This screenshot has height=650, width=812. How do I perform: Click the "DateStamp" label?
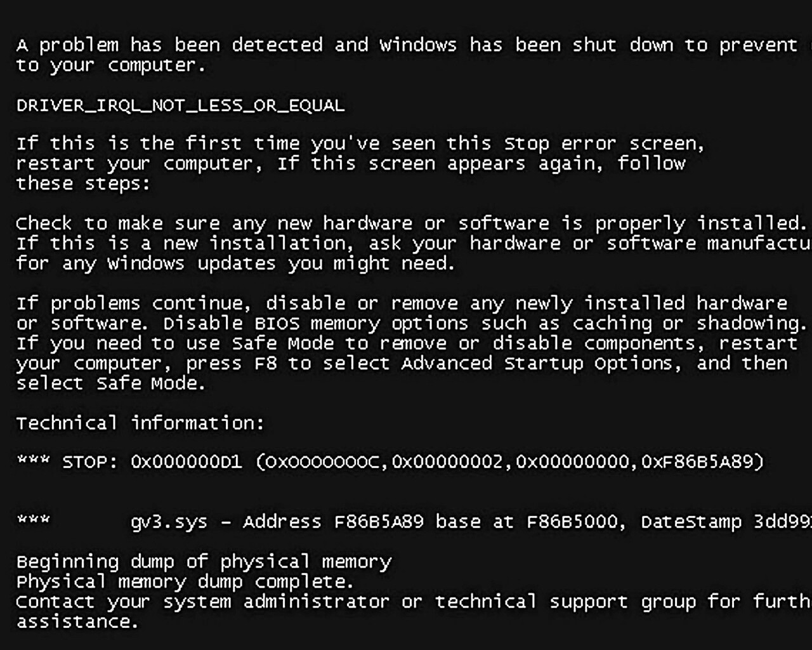pos(691,522)
